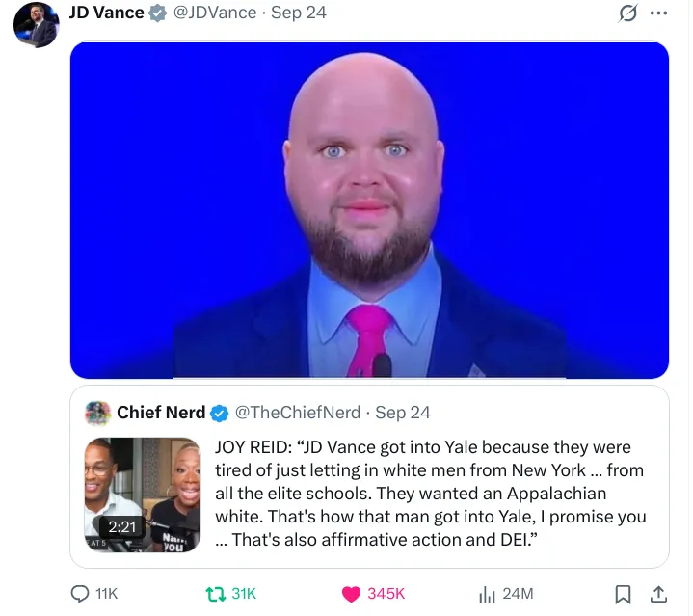Open the @JDVance handle link
The width and height of the screenshot is (693, 616).
click(215, 13)
